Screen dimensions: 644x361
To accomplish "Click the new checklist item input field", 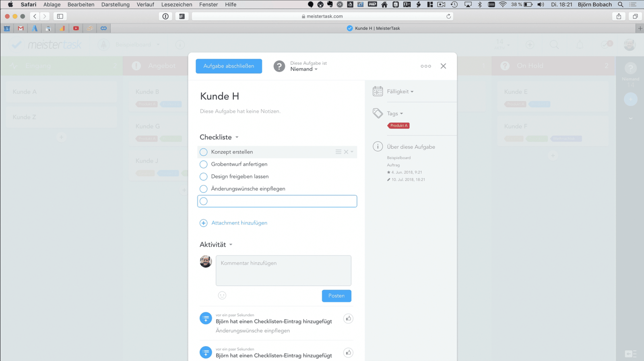I will 277,201.
